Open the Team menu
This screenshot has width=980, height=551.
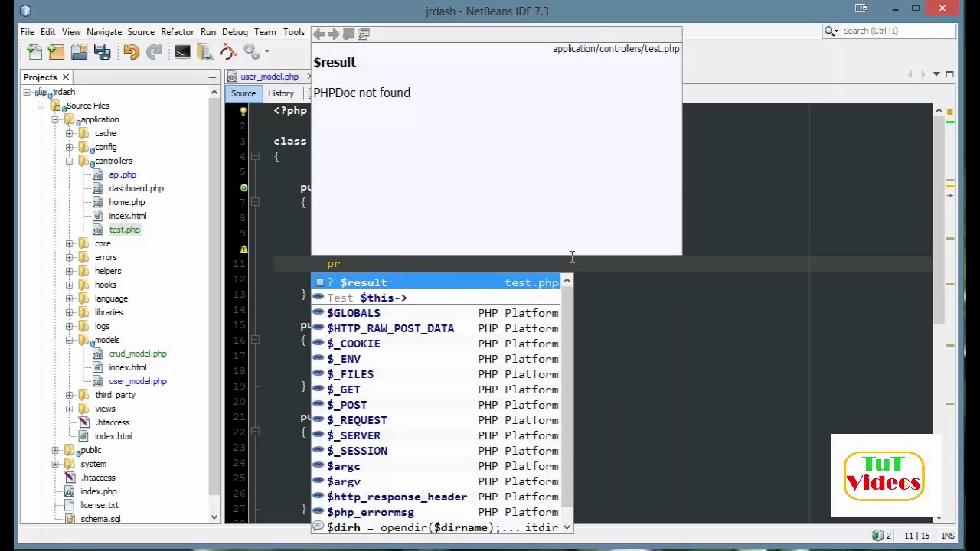265,32
